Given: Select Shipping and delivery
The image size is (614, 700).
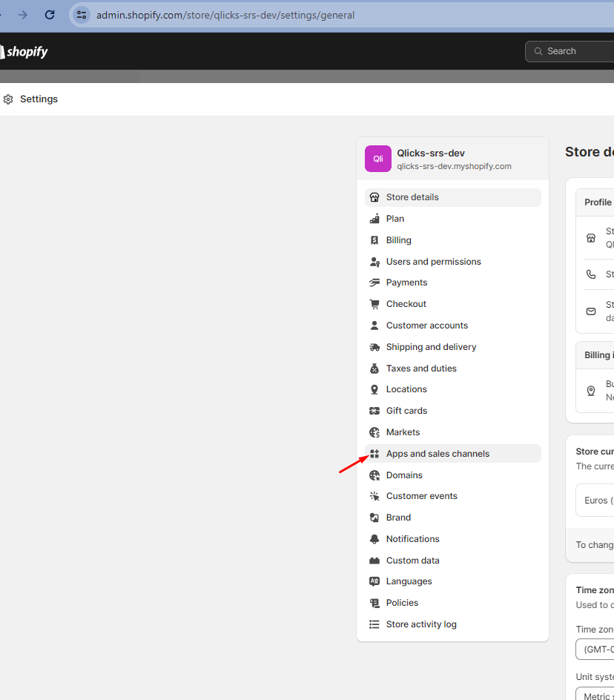Looking at the screenshot, I should pos(453,347).
